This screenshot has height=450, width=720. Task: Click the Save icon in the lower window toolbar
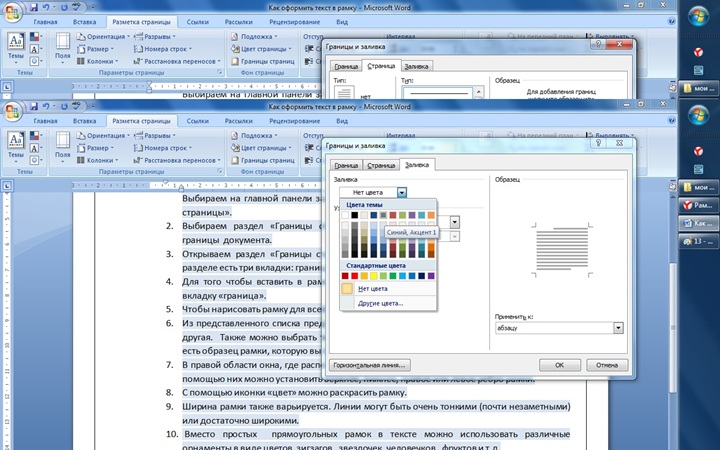34,107
